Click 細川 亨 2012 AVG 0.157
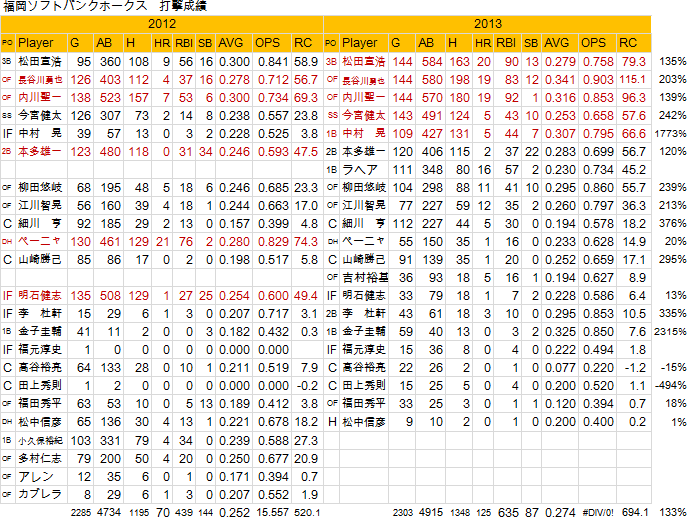The image size is (687, 517). (x=234, y=223)
